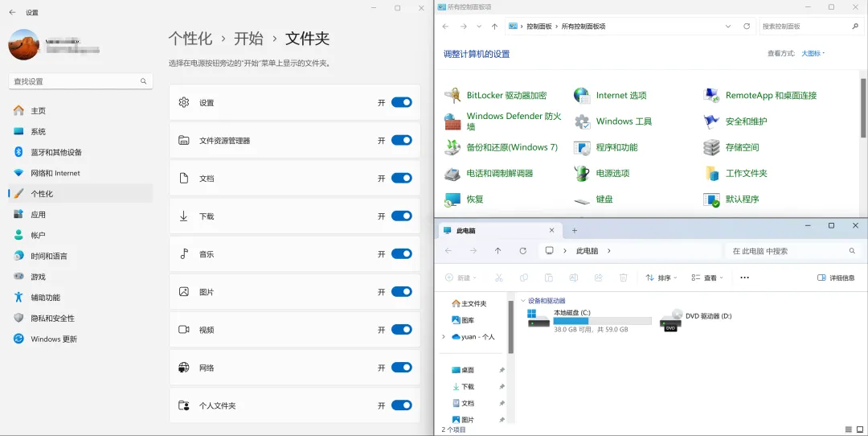Click 开始 breadcrumb link in Settings
The width and height of the screenshot is (868, 436).
[248, 39]
